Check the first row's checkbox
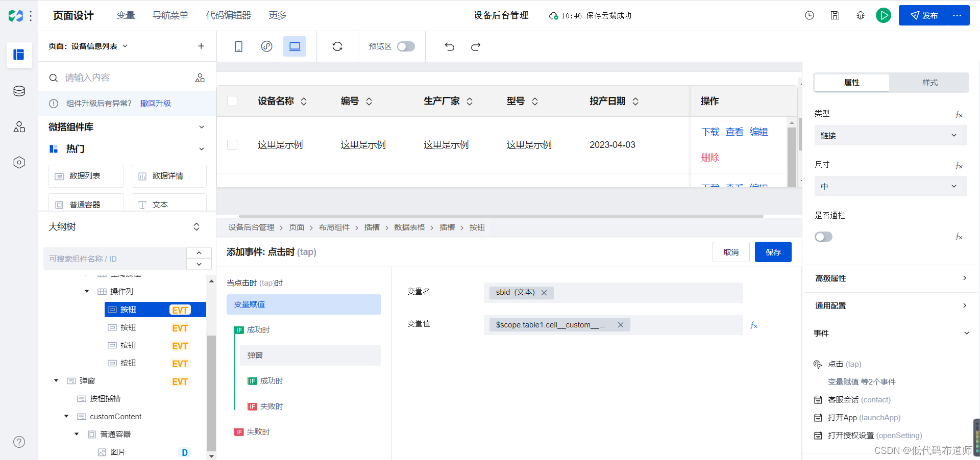Image resolution: width=980 pixels, height=460 pixels. click(232, 145)
